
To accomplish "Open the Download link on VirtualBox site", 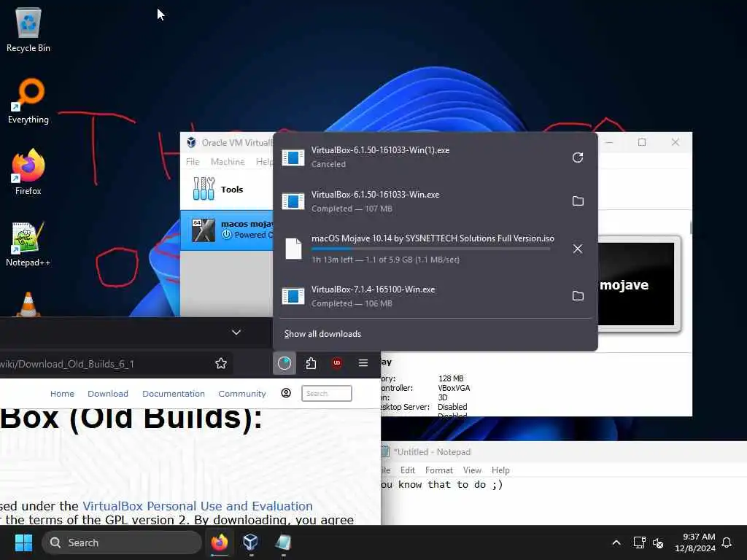I will pyautogui.click(x=108, y=394).
